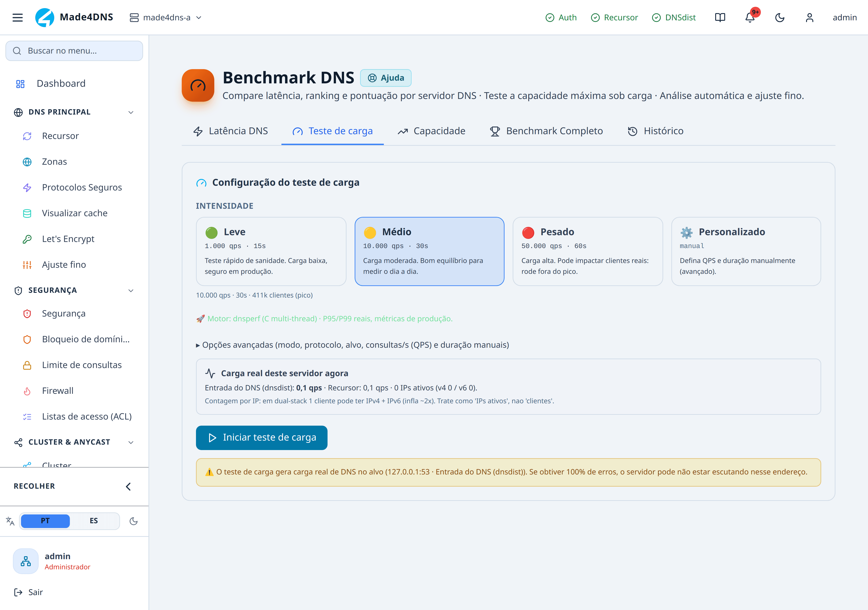868x610 pixels.
Task: Collapse the sidebar with RECOLHER
Action: pos(74,486)
